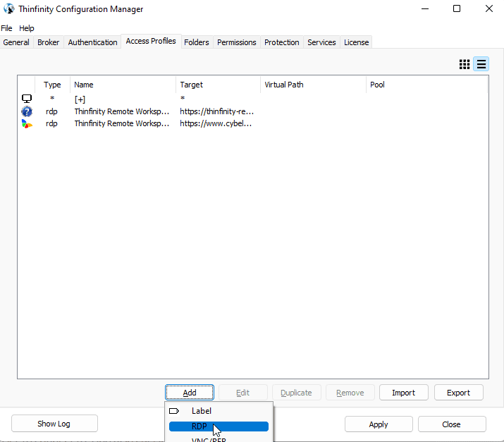Click the monitor icon of [+] profile
The width and height of the screenshot is (504, 442).
27,99
